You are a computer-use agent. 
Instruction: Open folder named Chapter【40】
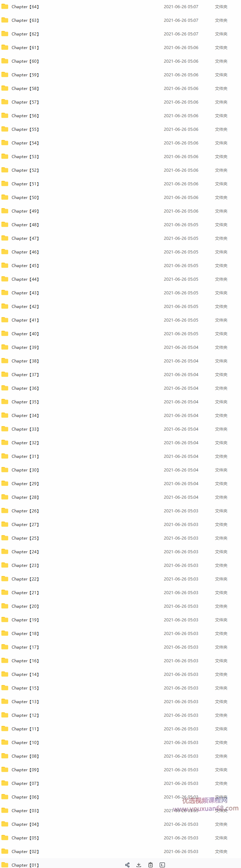(25, 334)
